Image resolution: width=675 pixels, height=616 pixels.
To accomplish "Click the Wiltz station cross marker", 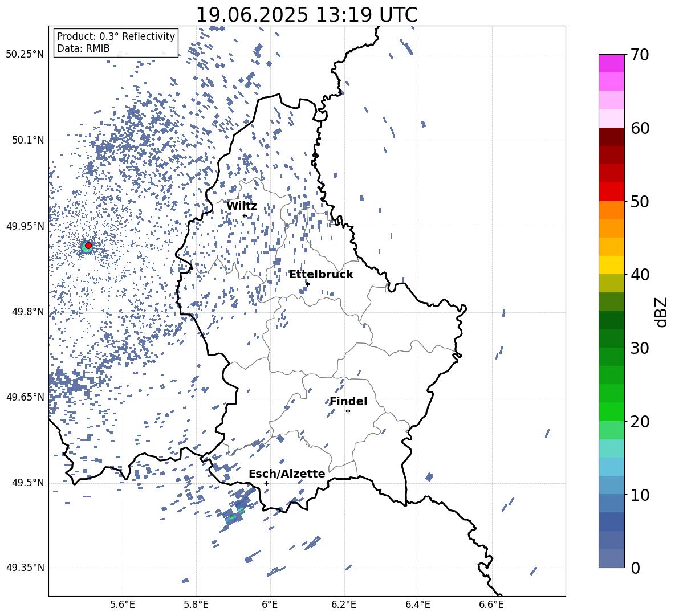I will [245, 215].
